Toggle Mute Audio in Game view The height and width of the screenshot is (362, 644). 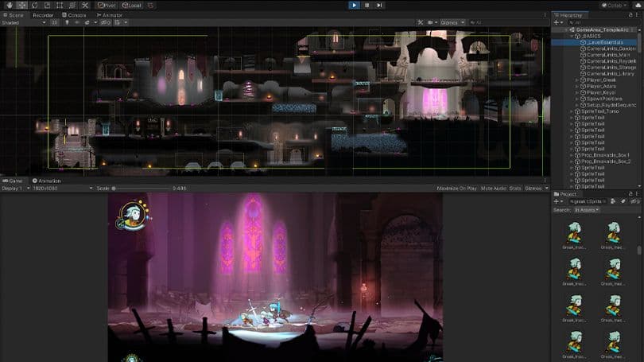click(x=493, y=189)
